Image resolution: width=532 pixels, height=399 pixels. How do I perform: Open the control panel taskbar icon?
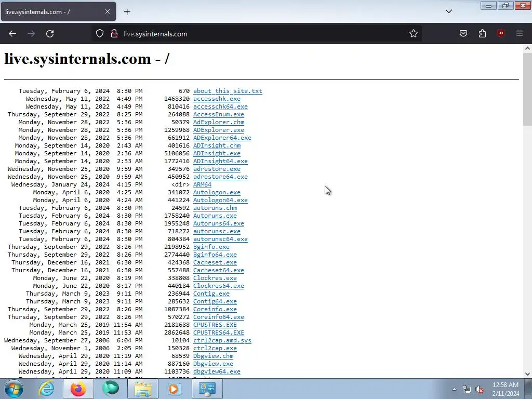[x=207, y=389]
